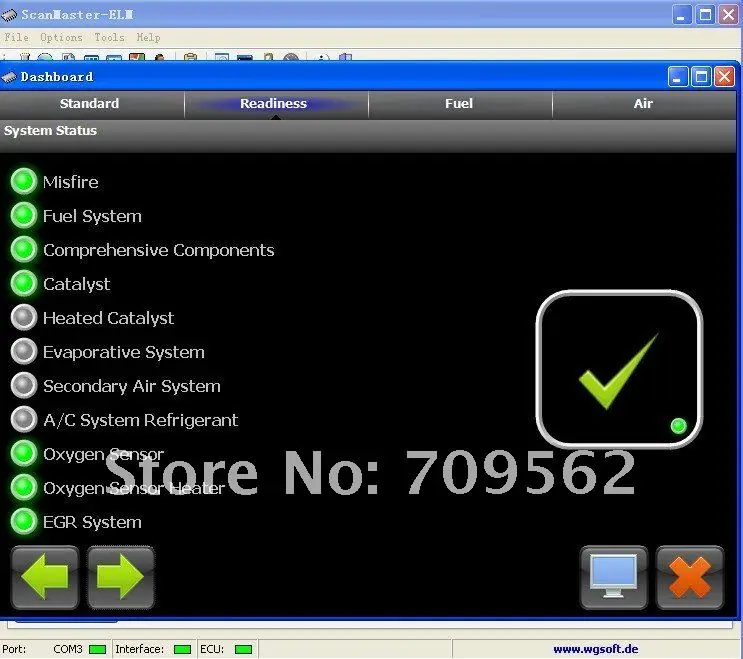Open the Help menu
The height and width of the screenshot is (659, 743).
[x=148, y=37]
